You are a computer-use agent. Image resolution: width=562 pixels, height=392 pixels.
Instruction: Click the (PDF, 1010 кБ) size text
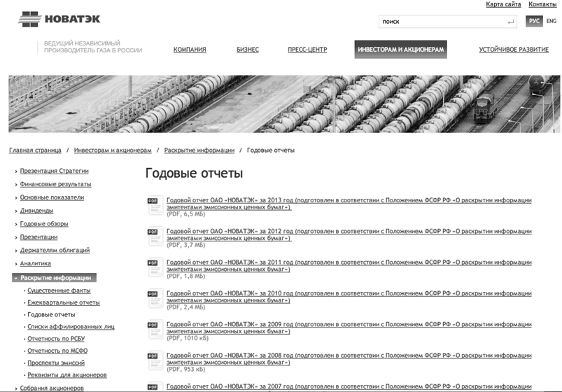(188, 338)
